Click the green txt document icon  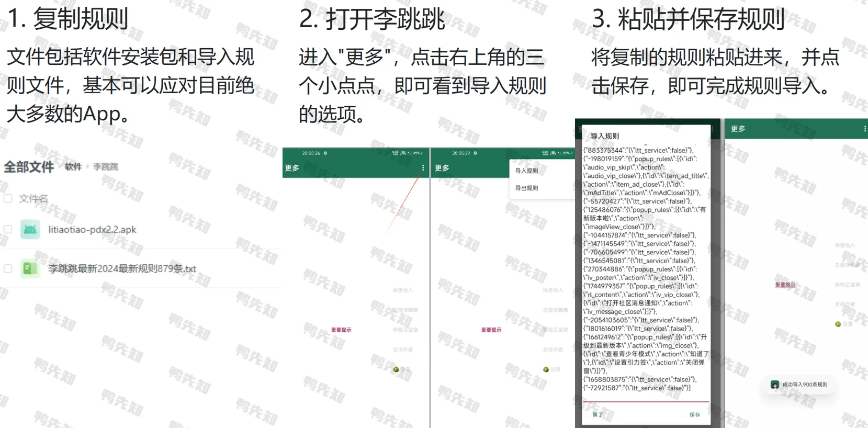(x=30, y=268)
